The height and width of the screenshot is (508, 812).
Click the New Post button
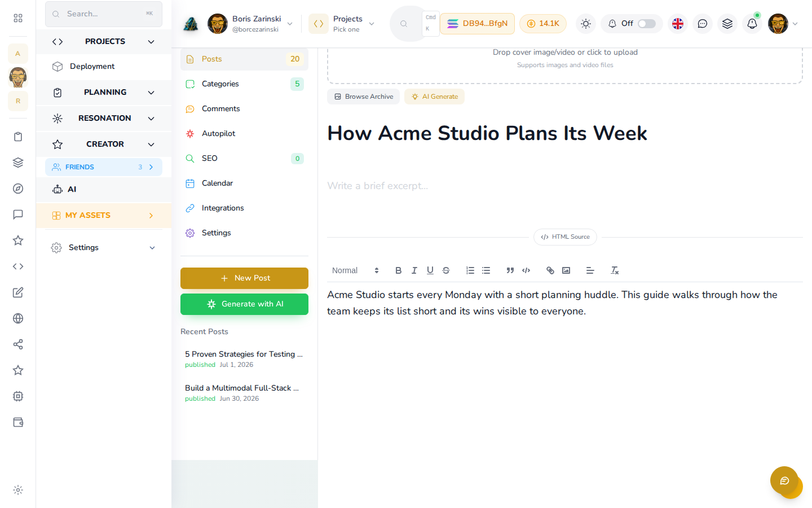pos(244,278)
